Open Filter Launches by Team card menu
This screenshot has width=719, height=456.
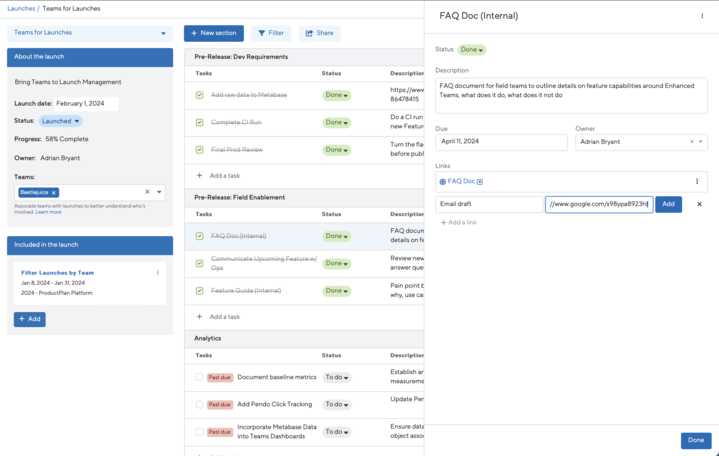tap(158, 273)
